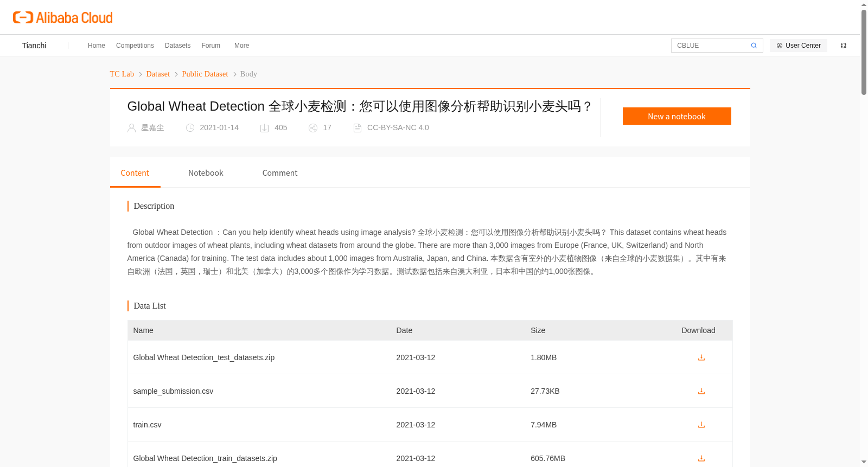Click the Alibaba Cloud logo

tap(63, 17)
